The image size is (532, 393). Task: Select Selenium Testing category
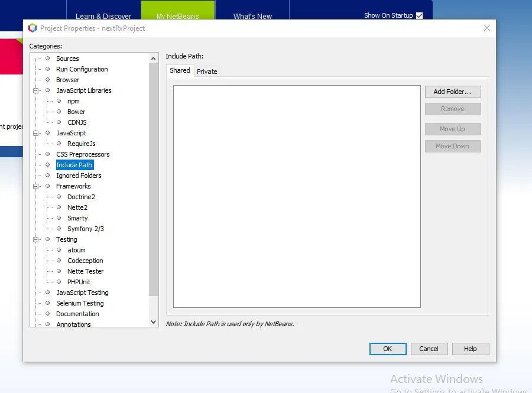[x=80, y=303]
